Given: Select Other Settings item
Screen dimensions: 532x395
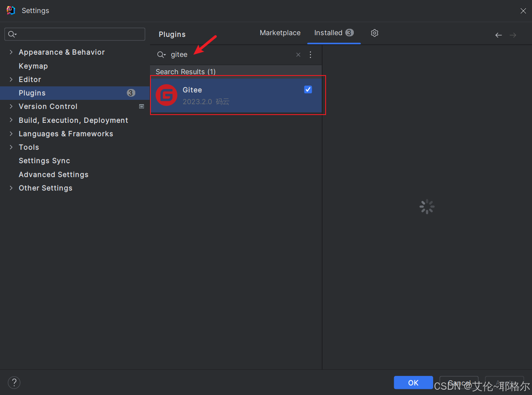Looking at the screenshot, I should pyautogui.click(x=46, y=188).
